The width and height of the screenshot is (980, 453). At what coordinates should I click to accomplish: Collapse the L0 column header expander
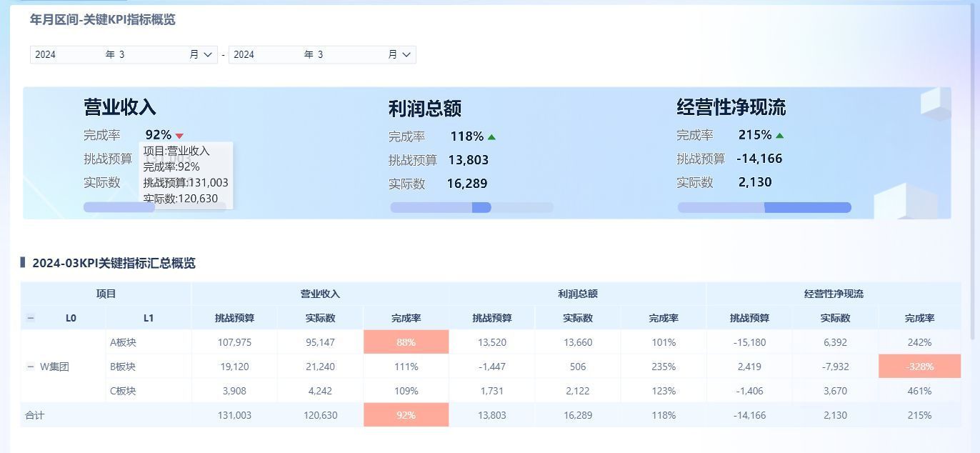[x=31, y=318]
